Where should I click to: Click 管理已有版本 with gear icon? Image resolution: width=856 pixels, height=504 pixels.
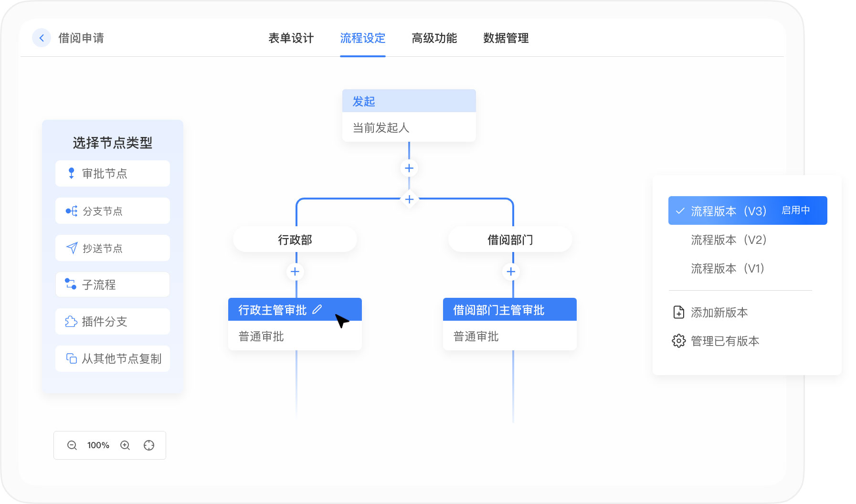click(x=725, y=341)
